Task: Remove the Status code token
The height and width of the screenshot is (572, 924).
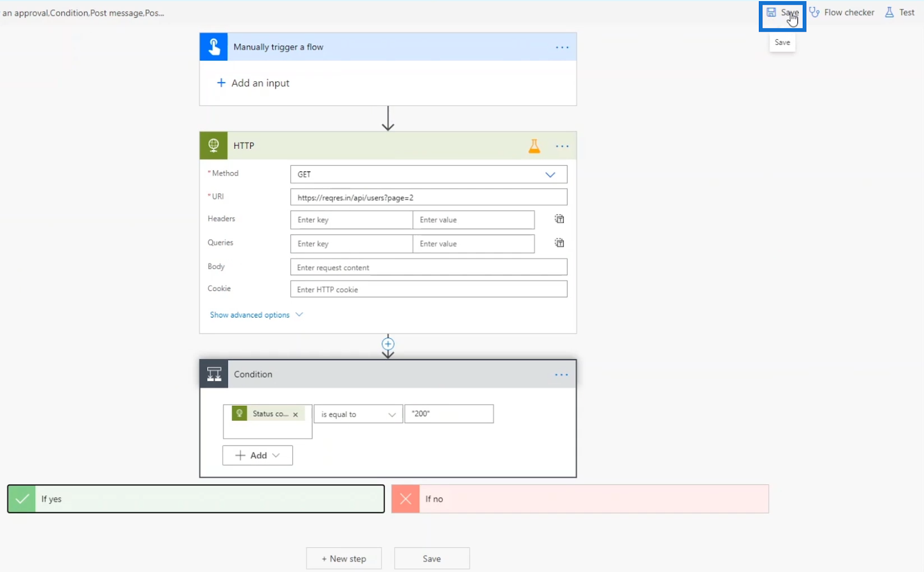Action: 295,414
